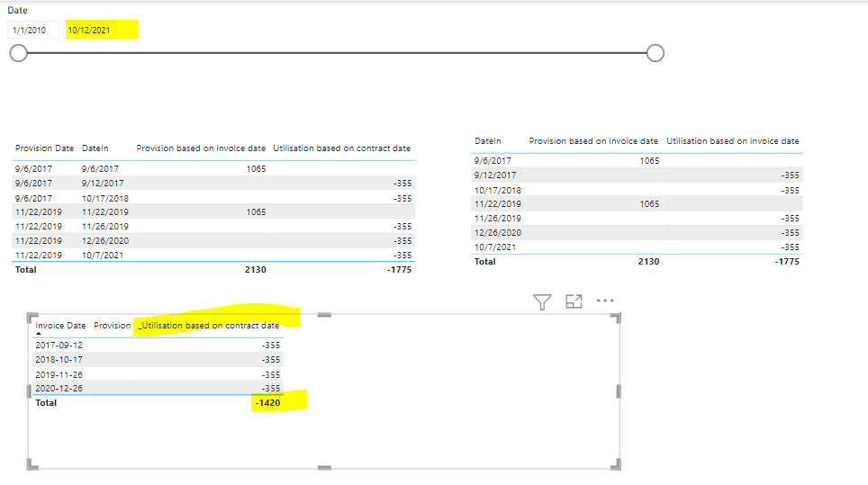This screenshot has width=868, height=485.
Task: Select DateIn 10/17/2018 in left table
Action: pos(105,198)
